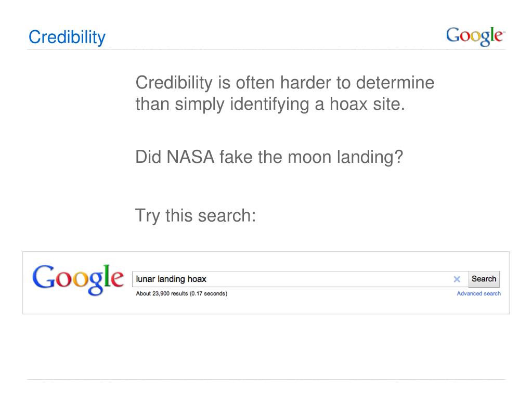Click the word lunar in the search query
This screenshot has height=399, width=532.
tap(145, 279)
